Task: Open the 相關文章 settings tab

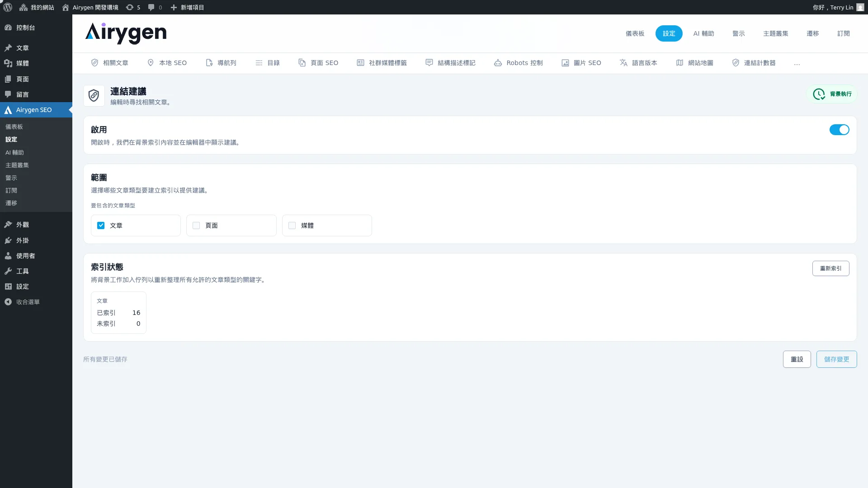Action: tap(110, 63)
